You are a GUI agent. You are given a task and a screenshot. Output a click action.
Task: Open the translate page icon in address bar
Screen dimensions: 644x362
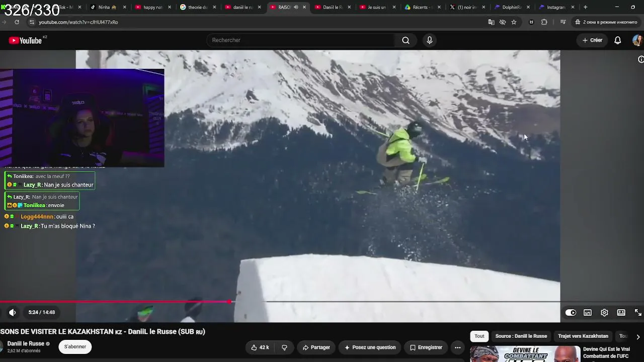click(x=491, y=22)
